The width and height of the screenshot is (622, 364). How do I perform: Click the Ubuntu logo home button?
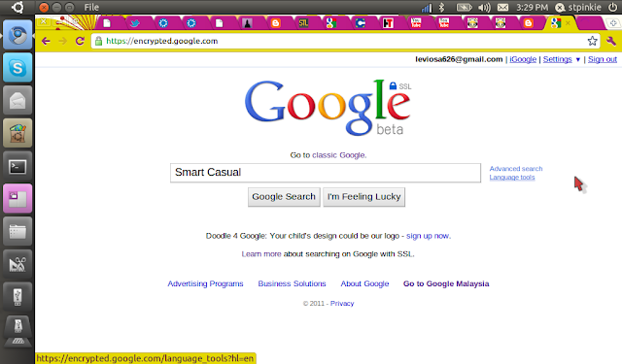click(x=17, y=7)
